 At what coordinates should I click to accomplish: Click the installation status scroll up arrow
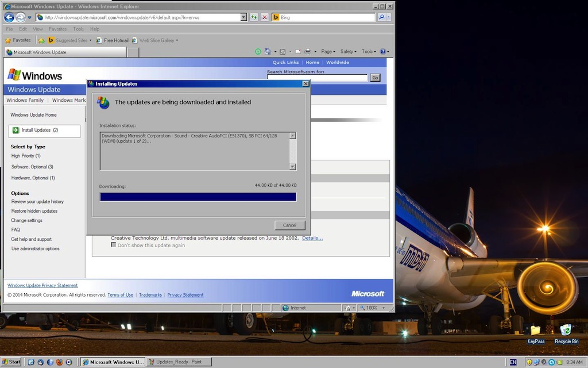tap(293, 136)
